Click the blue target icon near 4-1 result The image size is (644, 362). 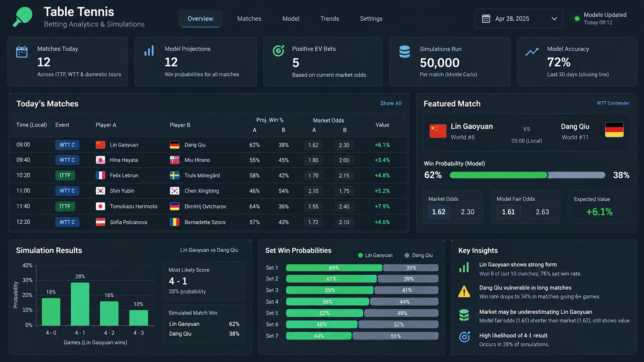464,337
